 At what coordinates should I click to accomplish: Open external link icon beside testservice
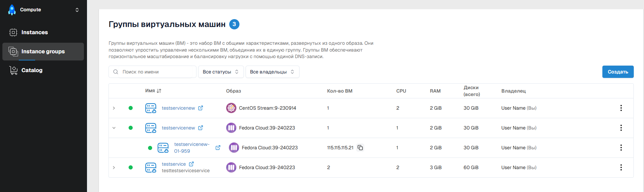click(x=191, y=164)
